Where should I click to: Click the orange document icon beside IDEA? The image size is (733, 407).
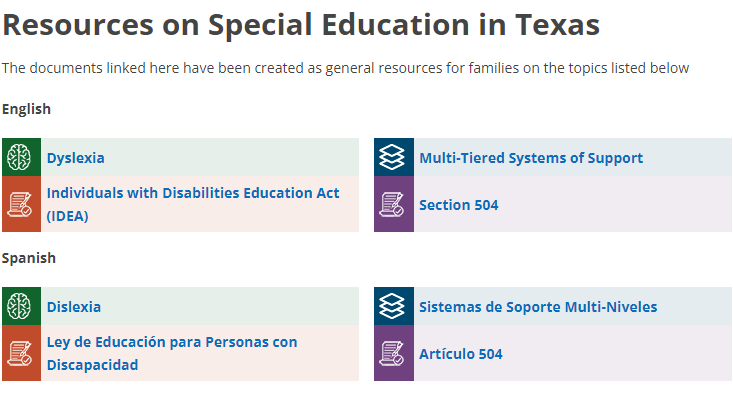(20, 204)
